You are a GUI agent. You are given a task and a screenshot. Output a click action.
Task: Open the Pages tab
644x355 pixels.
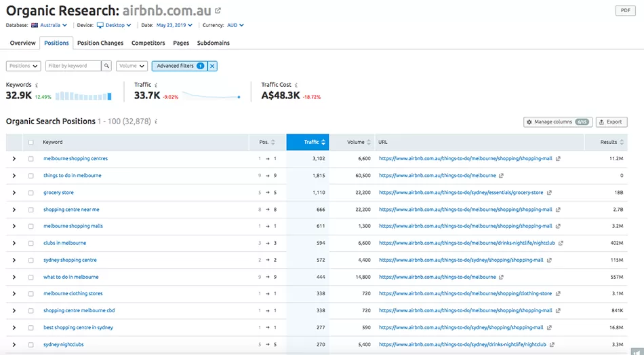(x=181, y=43)
